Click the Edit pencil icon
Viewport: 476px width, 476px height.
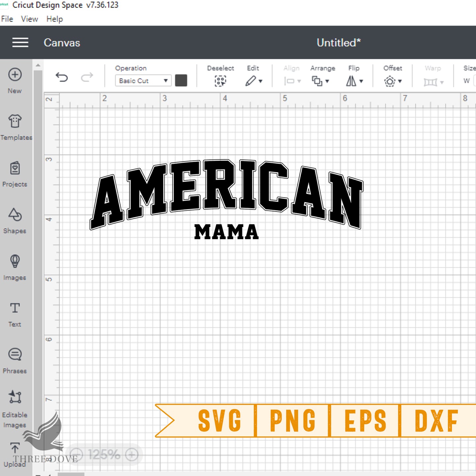[251, 81]
